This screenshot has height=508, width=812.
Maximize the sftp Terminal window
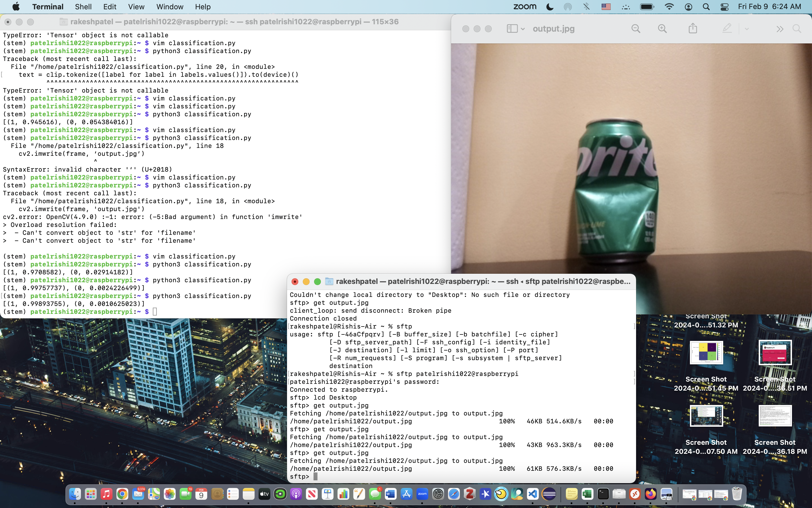[317, 282]
